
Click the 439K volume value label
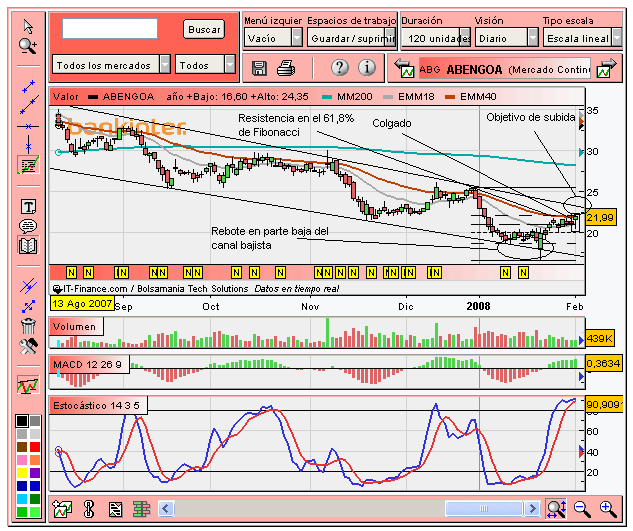[599, 338]
